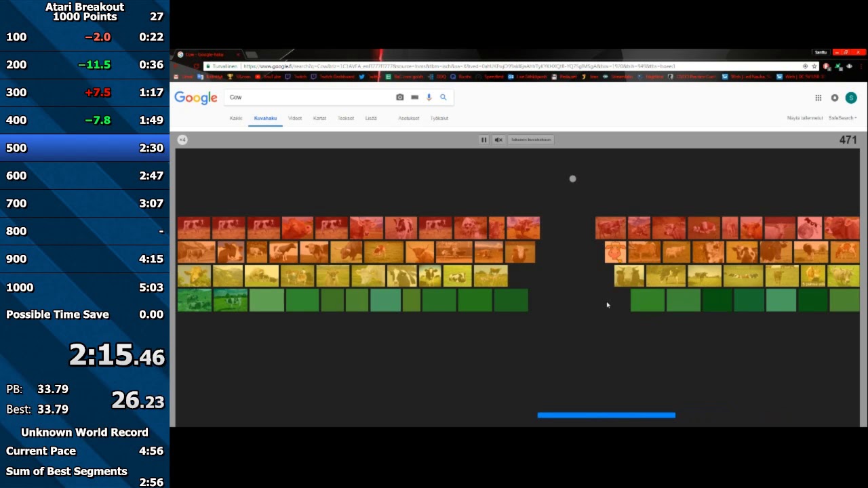Click the Chrome profile name button
The height and width of the screenshot is (488, 868).
tap(821, 52)
